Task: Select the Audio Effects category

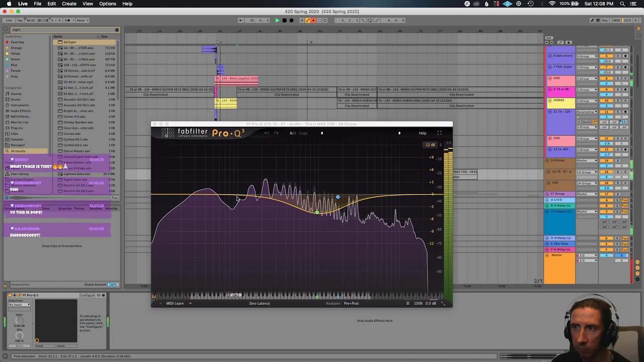Action: (21, 111)
